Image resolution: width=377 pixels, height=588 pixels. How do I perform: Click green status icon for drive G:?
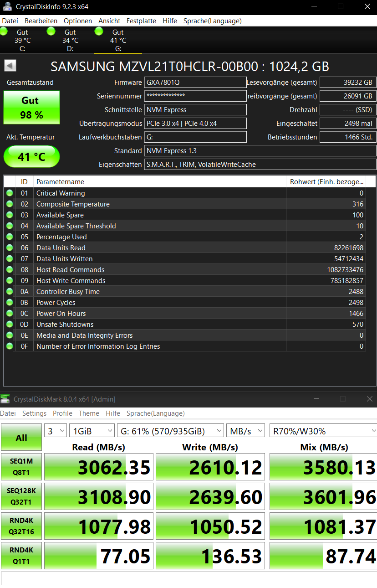(x=99, y=31)
